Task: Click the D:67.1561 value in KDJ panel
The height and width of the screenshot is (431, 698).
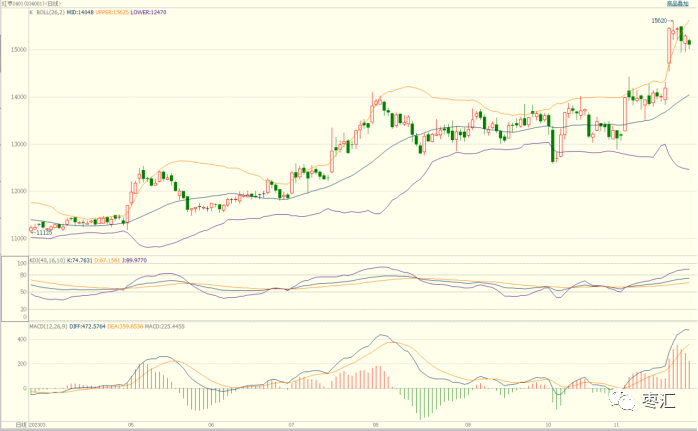Action: click(x=107, y=260)
